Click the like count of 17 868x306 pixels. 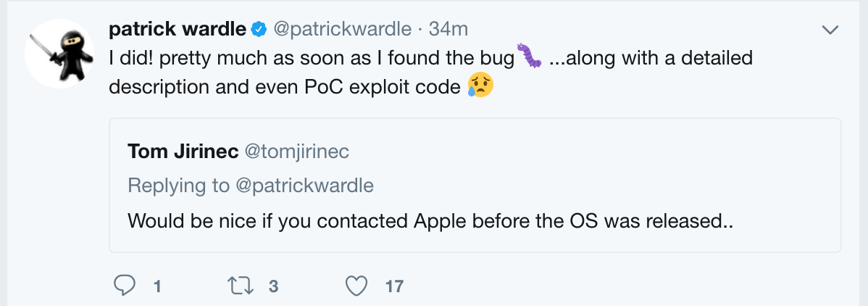pos(394,286)
